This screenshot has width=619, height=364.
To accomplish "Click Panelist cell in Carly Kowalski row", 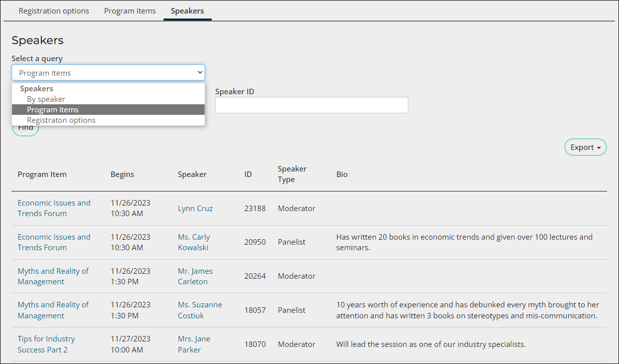I will (x=291, y=242).
